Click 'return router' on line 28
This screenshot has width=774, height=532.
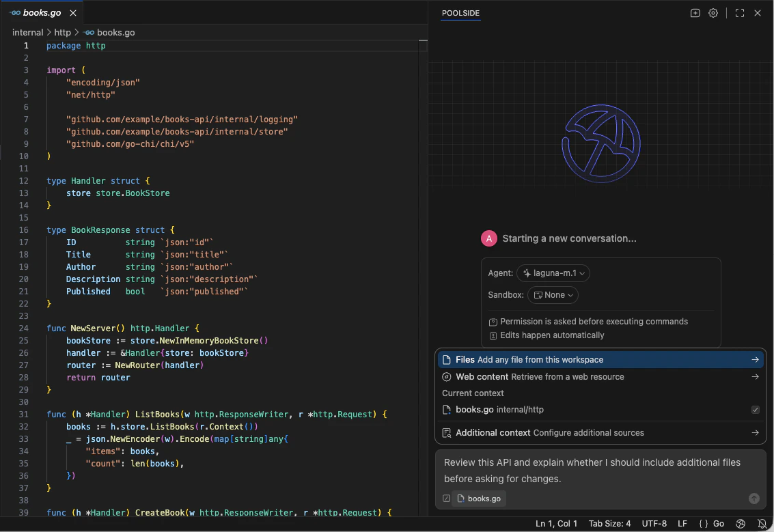tap(98, 378)
